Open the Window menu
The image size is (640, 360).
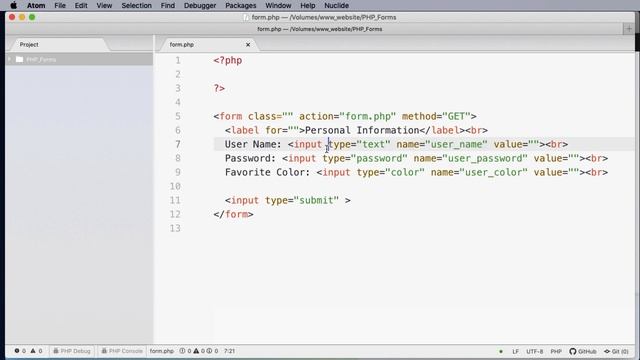click(278, 6)
